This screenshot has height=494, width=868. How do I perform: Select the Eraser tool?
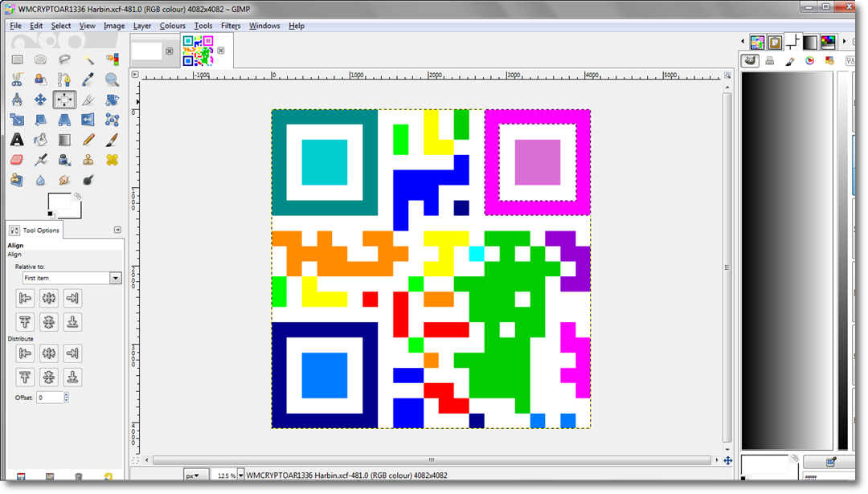(17, 160)
